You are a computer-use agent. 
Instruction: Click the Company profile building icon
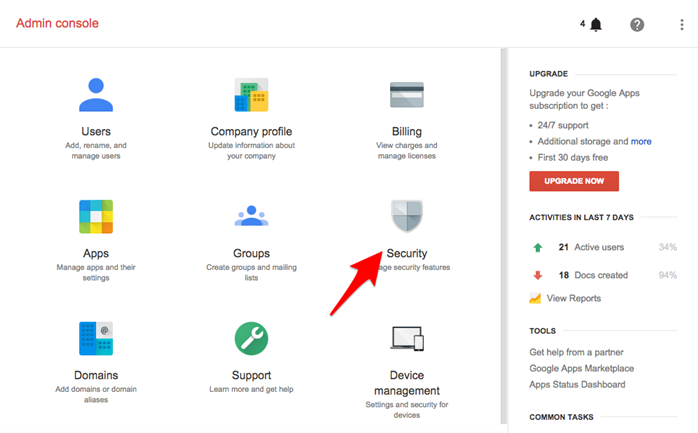pos(251,95)
